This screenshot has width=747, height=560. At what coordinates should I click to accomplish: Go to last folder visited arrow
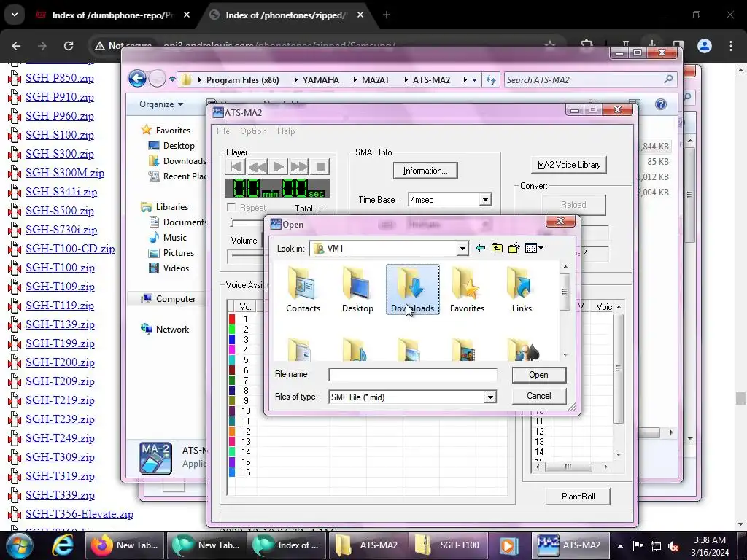click(480, 248)
